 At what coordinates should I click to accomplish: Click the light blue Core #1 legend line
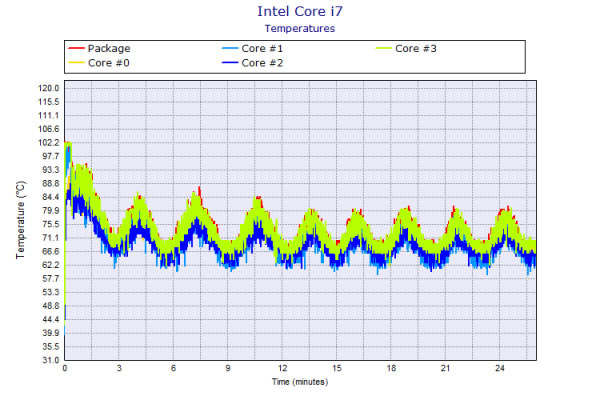(x=230, y=48)
